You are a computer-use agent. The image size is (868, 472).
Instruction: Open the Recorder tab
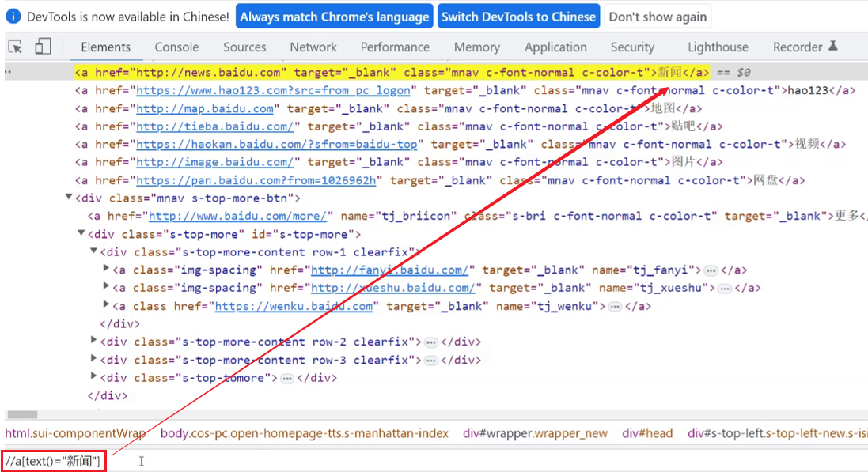[x=797, y=47]
